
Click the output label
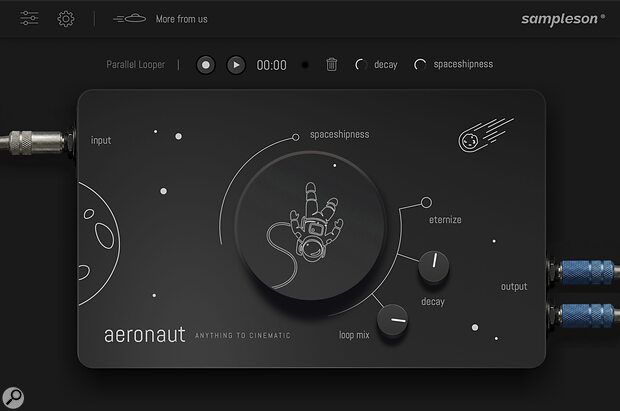pos(514,286)
